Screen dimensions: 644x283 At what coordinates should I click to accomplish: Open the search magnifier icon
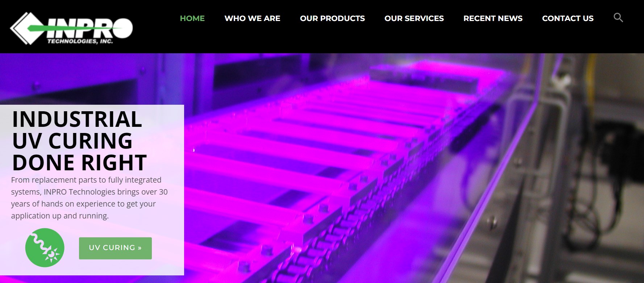click(x=618, y=17)
